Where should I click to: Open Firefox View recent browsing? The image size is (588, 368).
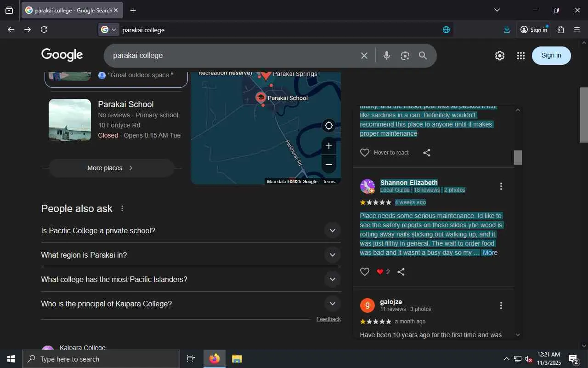click(9, 10)
